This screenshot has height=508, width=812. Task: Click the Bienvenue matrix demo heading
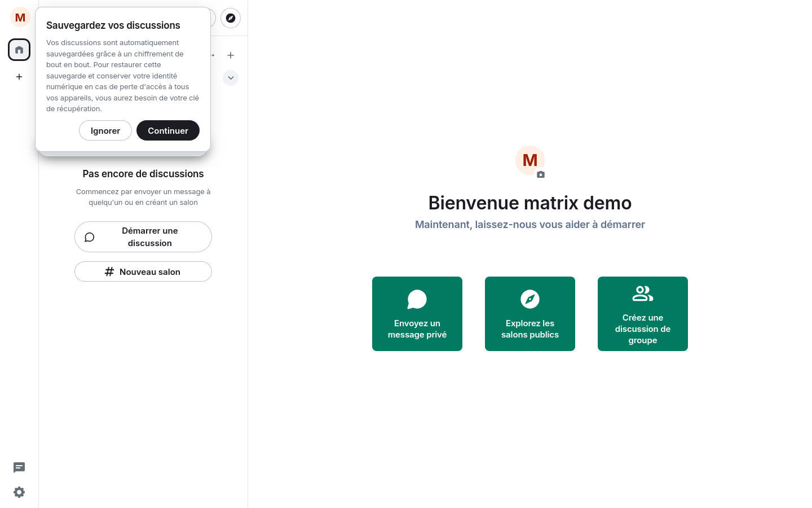[x=530, y=203]
